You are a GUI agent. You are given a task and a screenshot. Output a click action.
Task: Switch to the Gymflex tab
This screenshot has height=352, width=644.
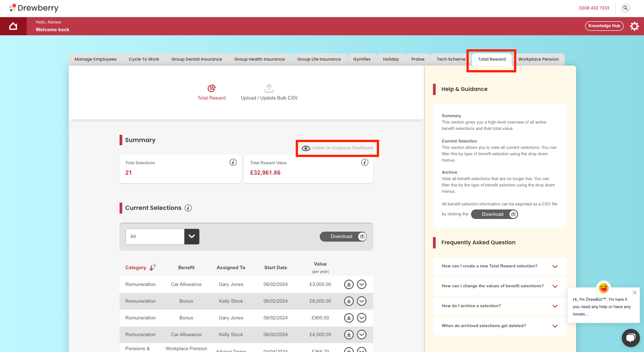tap(362, 59)
